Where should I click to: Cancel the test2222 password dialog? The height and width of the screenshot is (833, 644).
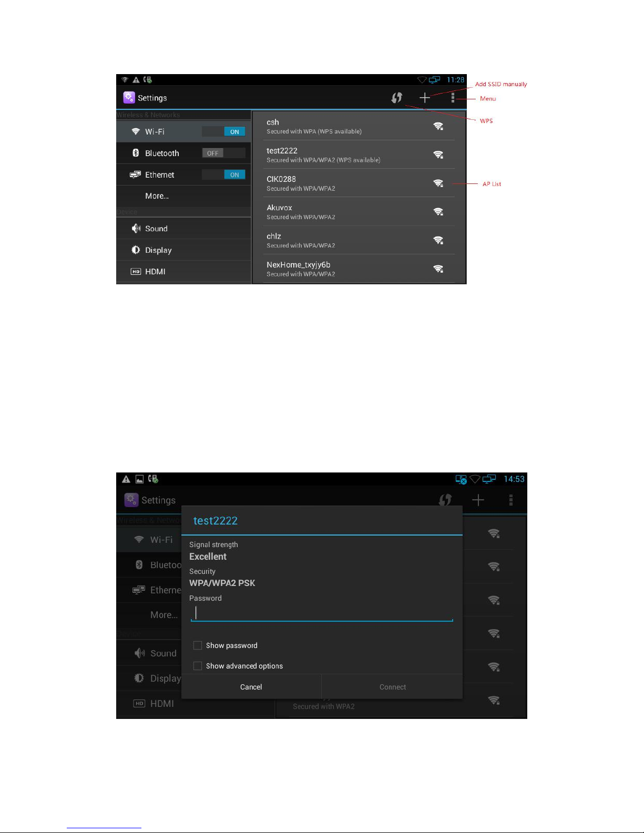(x=251, y=687)
